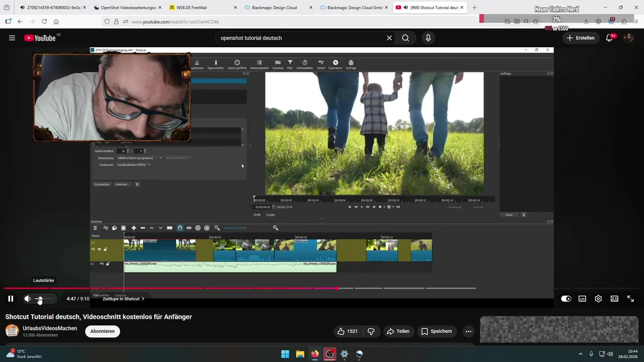Open the player settings gear
The width and height of the screenshot is (644, 362).
(x=598, y=299)
